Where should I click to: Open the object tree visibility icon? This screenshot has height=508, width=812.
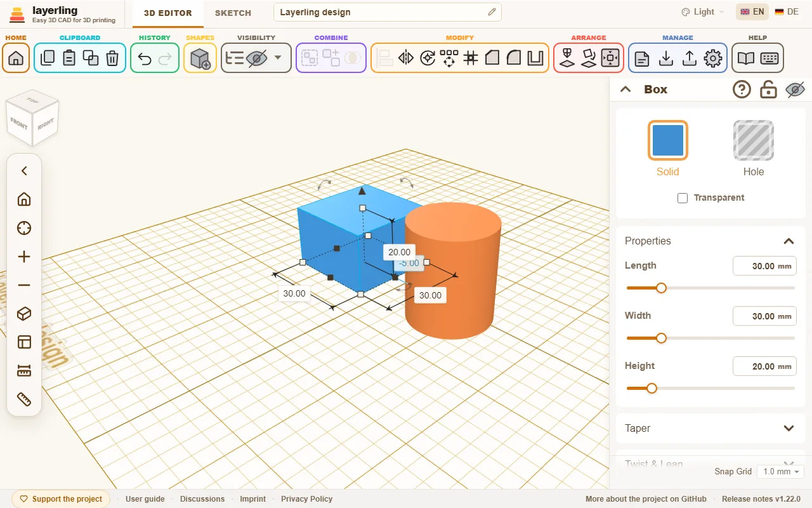coord(235,58)
